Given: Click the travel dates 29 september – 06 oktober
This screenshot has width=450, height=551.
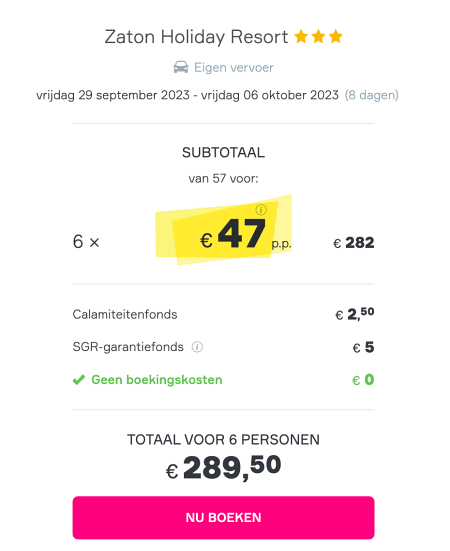Looking at the screenshot, I should 187,95.
